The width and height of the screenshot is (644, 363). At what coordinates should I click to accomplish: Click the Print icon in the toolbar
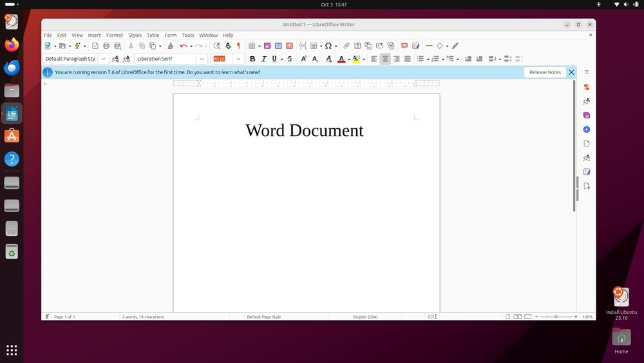pos(106,46)
